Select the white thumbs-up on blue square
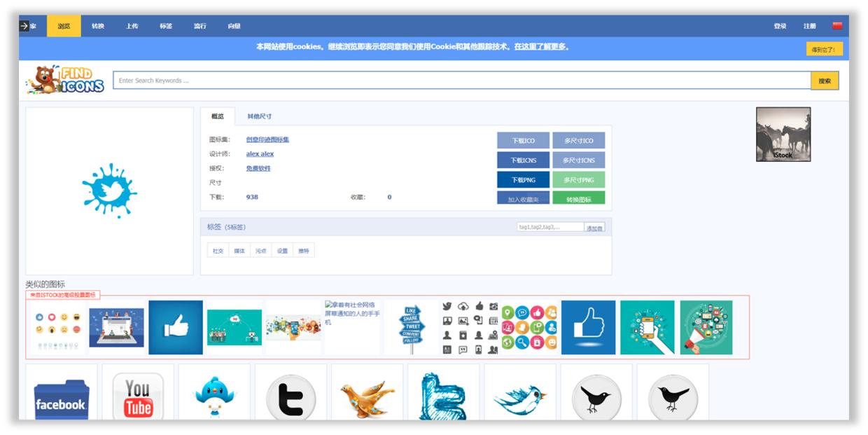The width and height of the screenshot is (868, 435). tap(176, 327)
